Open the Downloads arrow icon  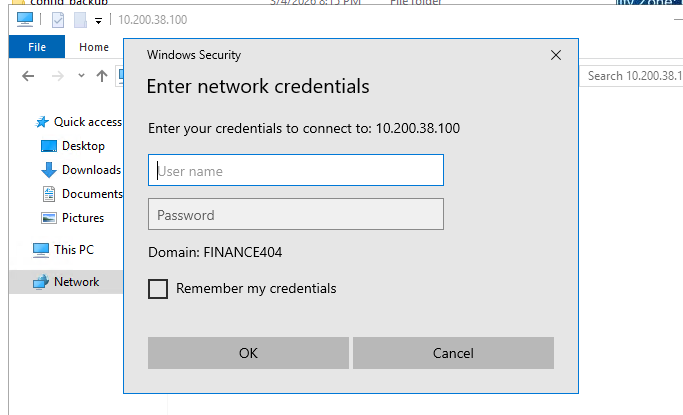click(49, 170)
